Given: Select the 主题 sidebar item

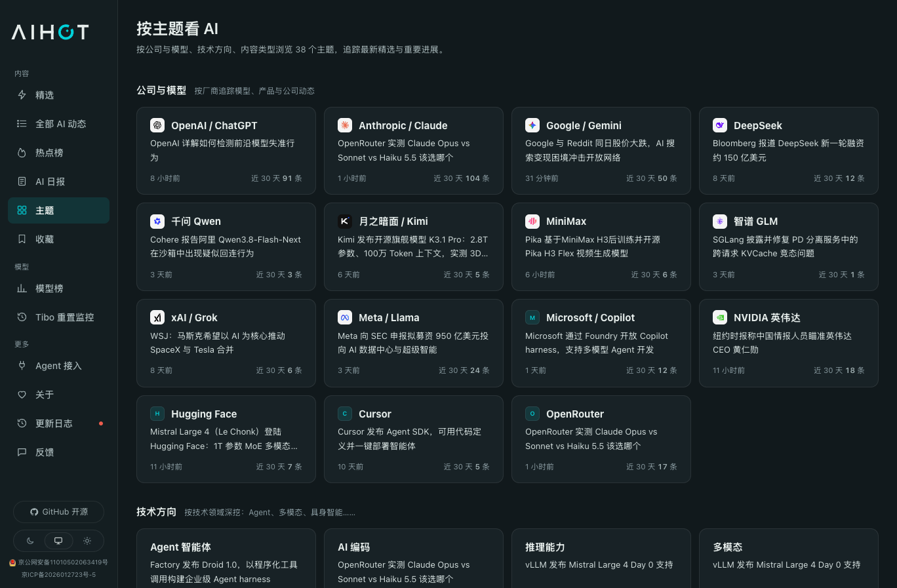Looking at the screenshot, I should click(x=58, y=210).
